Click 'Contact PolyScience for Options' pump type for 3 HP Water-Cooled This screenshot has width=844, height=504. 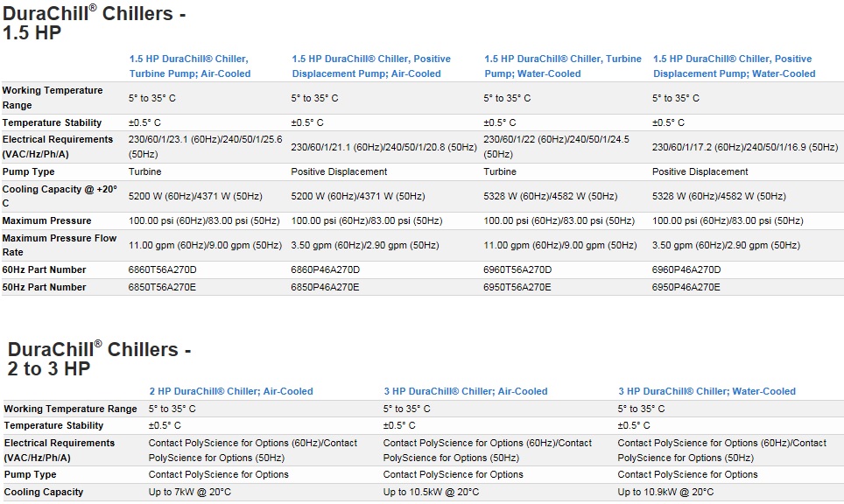[687, 474]
